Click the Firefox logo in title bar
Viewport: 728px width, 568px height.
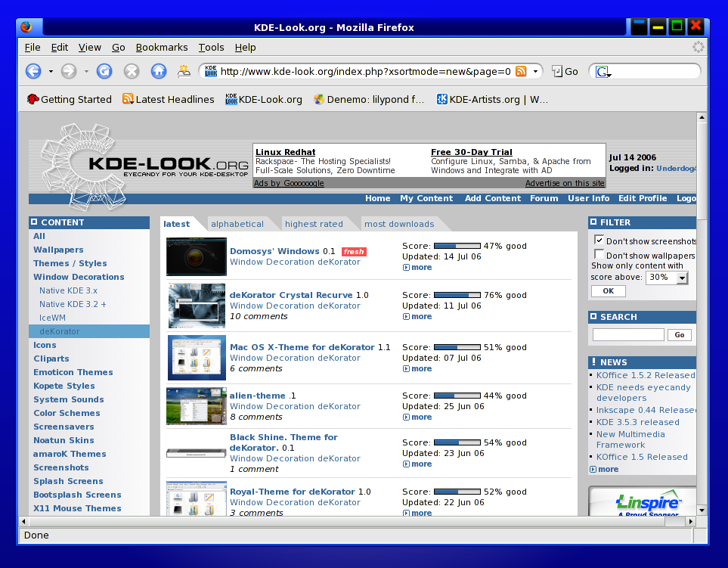click(26, 27)
